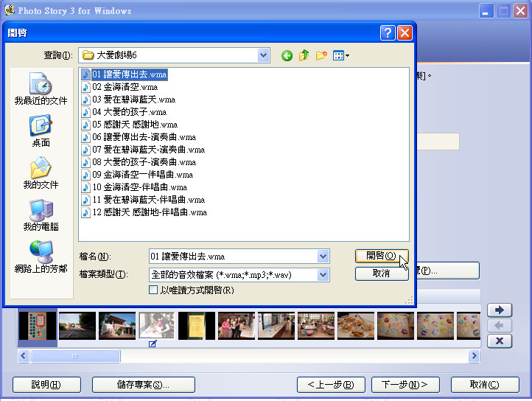
Task: Open 我最近的文件 in places bar
Action: (x=41, y=89)
